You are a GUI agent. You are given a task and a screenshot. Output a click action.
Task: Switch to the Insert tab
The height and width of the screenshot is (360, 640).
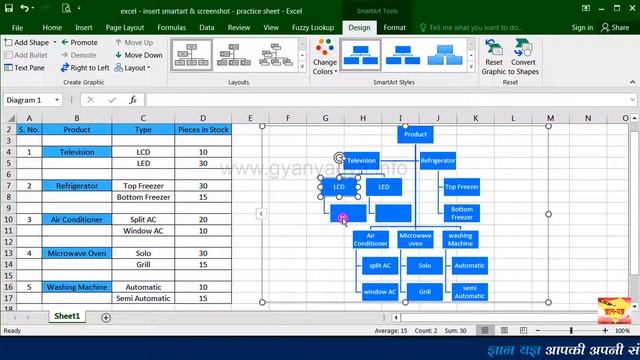click(84, 28)
